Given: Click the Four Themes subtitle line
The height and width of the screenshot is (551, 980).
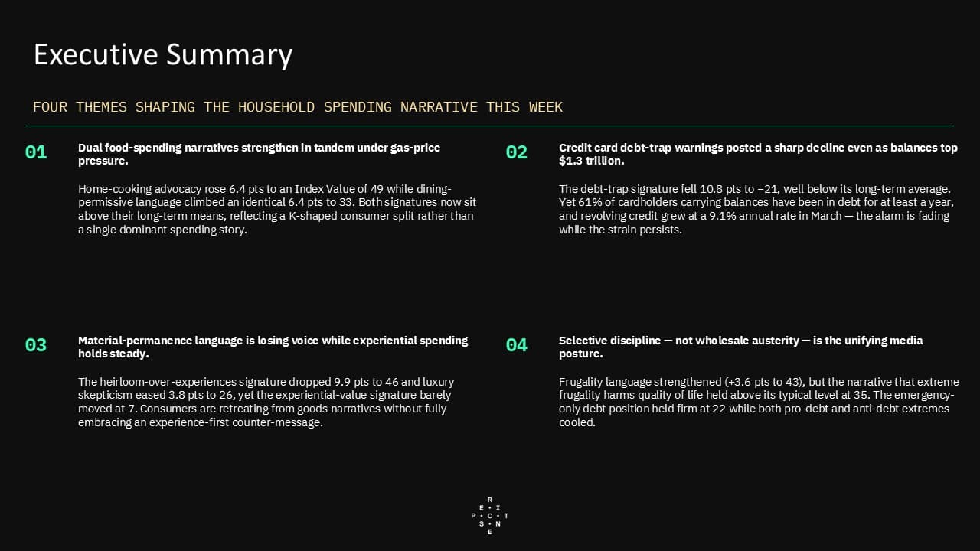Looking at the screenshot, I should tap(298, 107).
